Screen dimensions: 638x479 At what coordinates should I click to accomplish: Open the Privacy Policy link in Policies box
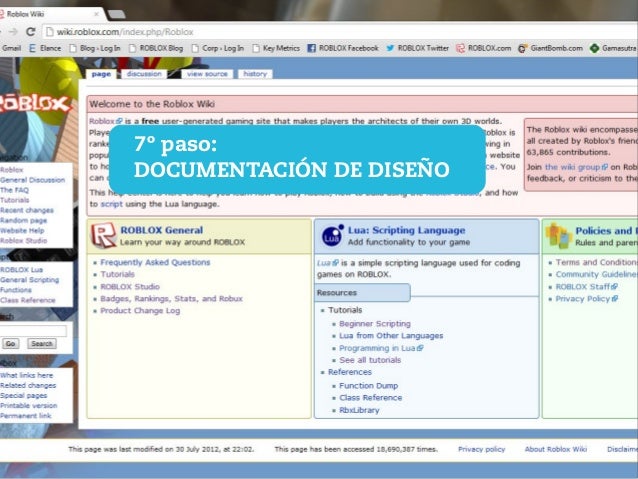click(586, 299)
